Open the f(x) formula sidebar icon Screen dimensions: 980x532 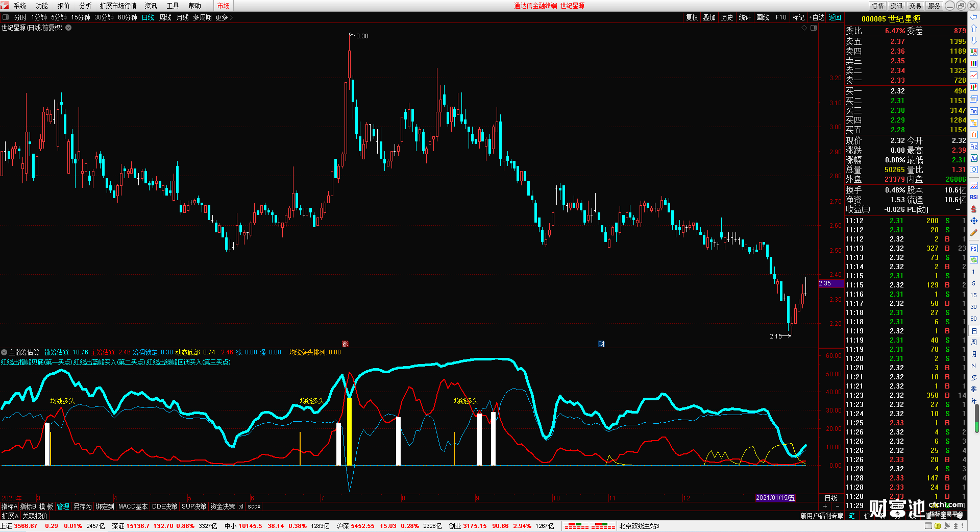point(974,158)
